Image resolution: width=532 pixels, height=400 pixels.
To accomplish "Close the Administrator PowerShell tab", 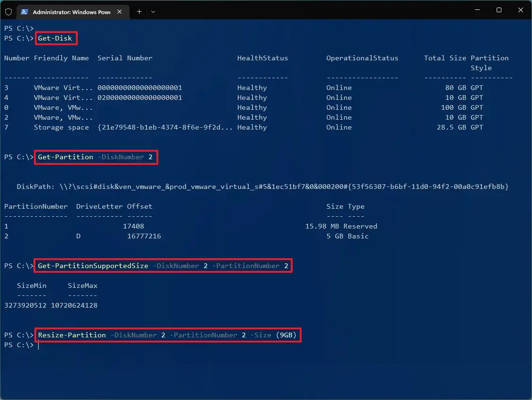I will click(x=119, y=11).
